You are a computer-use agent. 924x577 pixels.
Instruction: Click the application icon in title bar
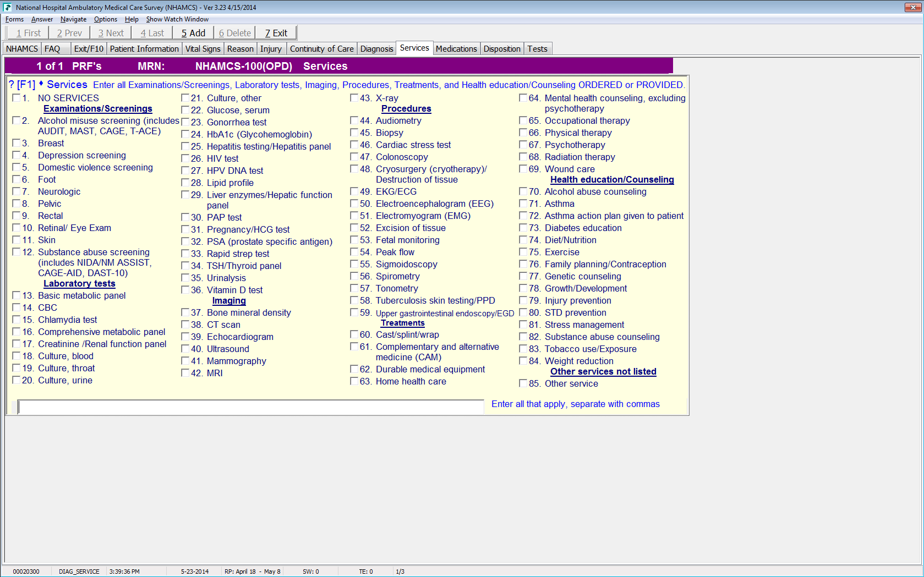pos(7,7)
